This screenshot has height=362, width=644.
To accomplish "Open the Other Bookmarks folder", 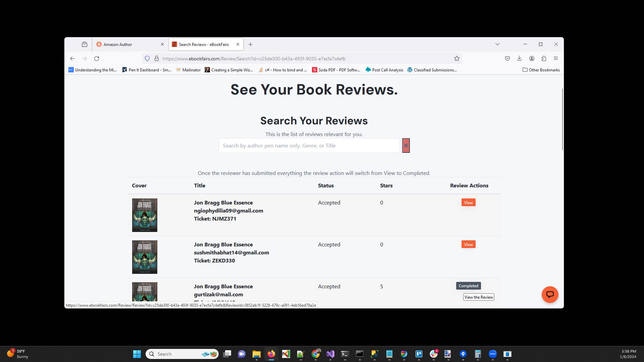I will click(x=541, y=70).
